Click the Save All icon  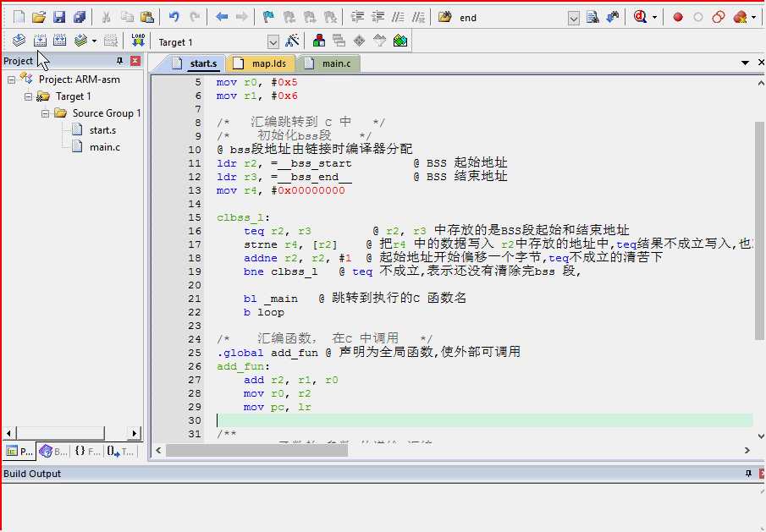pos(80,17)
